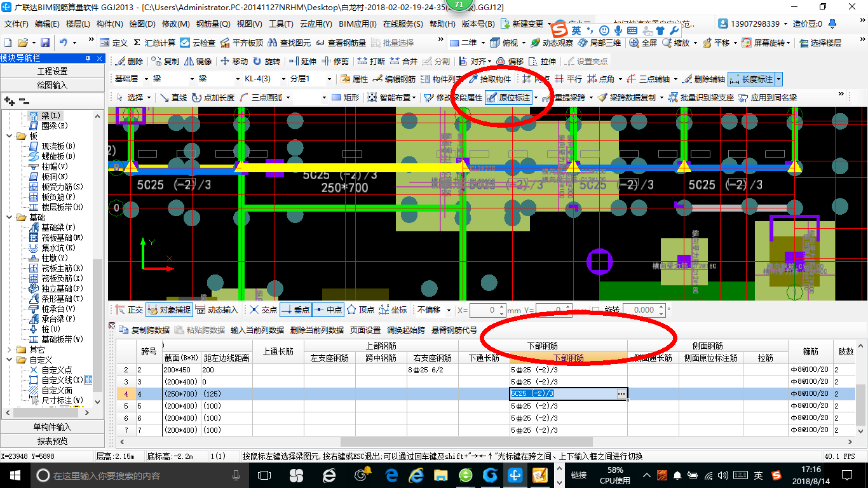Toggle 顶点 vertex snap

(360, 310)
